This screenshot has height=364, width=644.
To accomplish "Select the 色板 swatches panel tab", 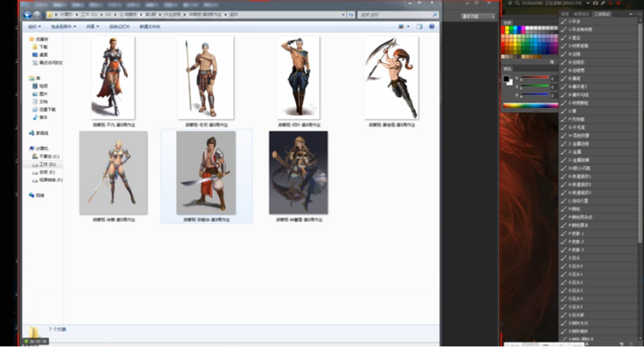I will (x=508, y=23).
